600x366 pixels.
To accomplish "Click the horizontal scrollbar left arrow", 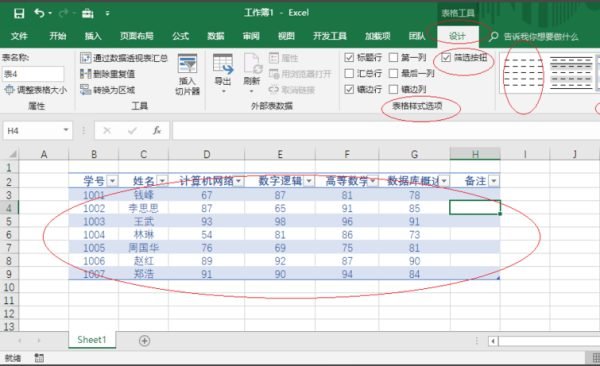I will (493, 340).
